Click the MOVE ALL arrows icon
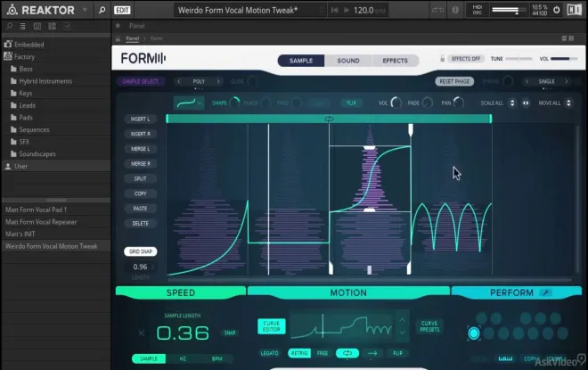The height and width of the screenshot is (370, 588). [568, 103]
